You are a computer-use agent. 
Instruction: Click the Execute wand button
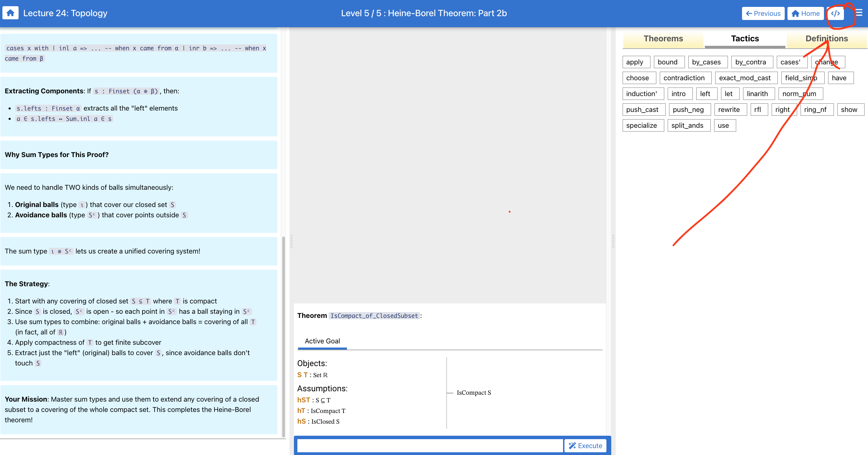coord(585,445)
